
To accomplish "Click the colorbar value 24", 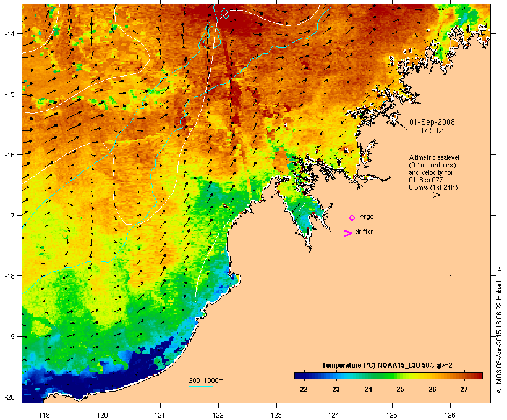I will tap(368, 389).
